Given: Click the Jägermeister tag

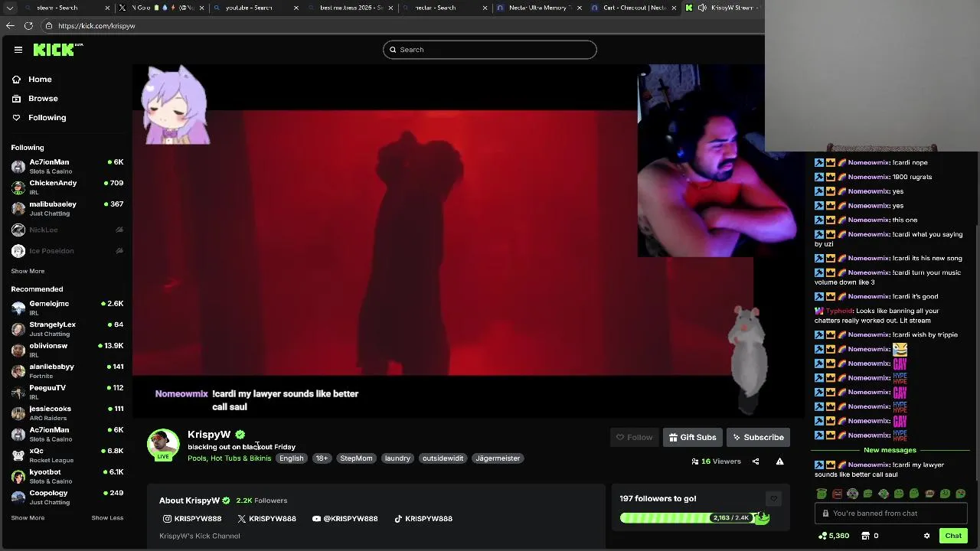Looking at the screenshot, I should (498, 458).
